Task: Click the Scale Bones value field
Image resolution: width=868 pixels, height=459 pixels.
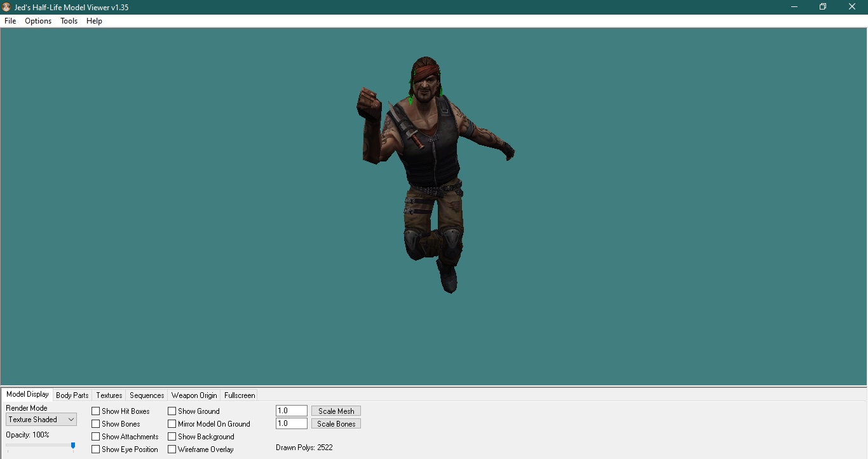Action: coord(292,423)
